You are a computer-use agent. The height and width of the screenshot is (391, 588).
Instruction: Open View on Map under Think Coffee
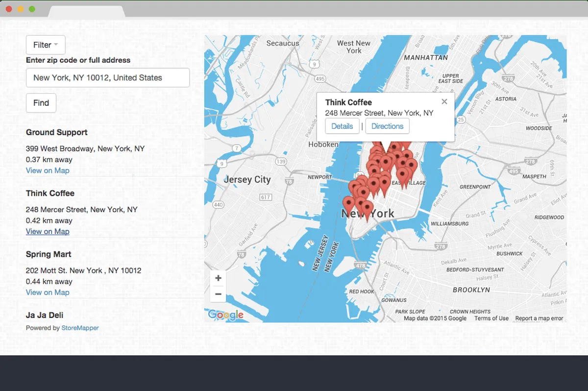pos(48,231)
